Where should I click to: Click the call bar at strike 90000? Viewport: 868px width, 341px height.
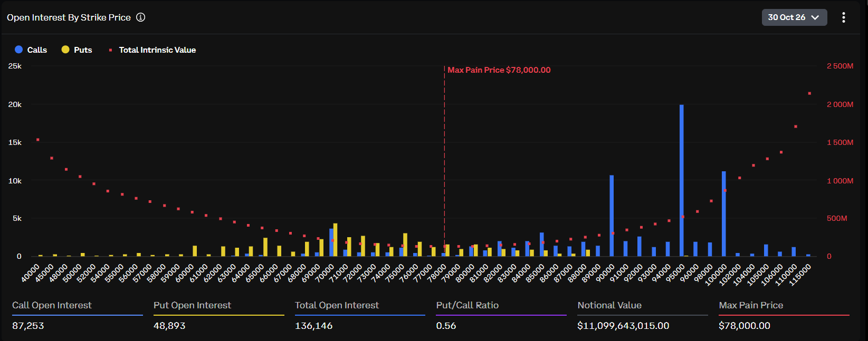612,216
